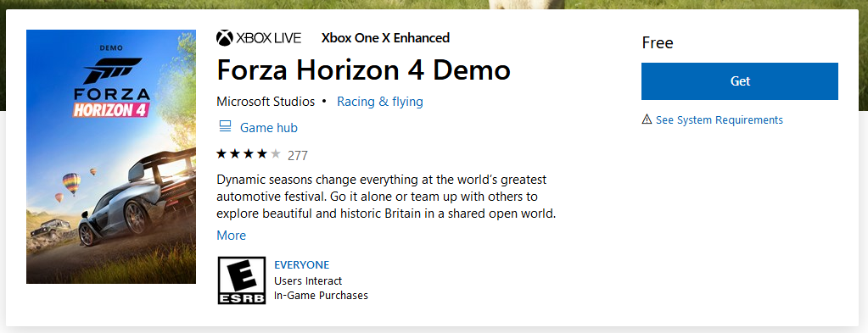Click the Xbox One X Enhanced label
Image resolution: width=868 pixels, height=333 pixels.
click(385, 38)
